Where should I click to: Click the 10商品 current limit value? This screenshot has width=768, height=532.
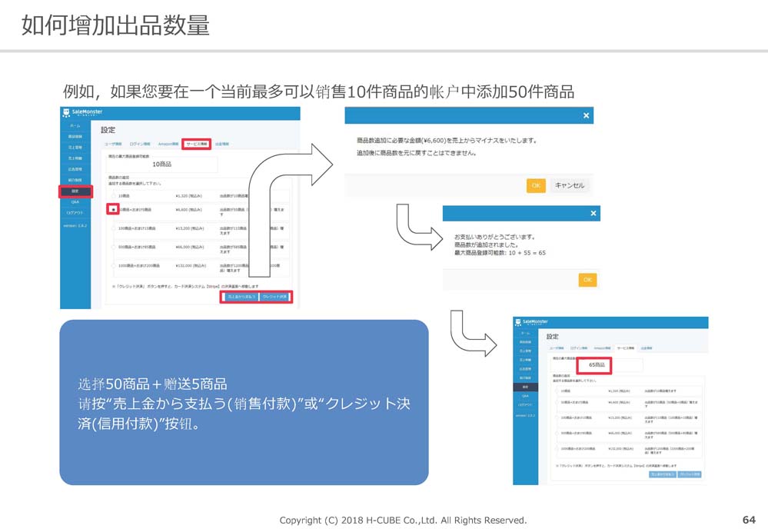tap(162, 165)
